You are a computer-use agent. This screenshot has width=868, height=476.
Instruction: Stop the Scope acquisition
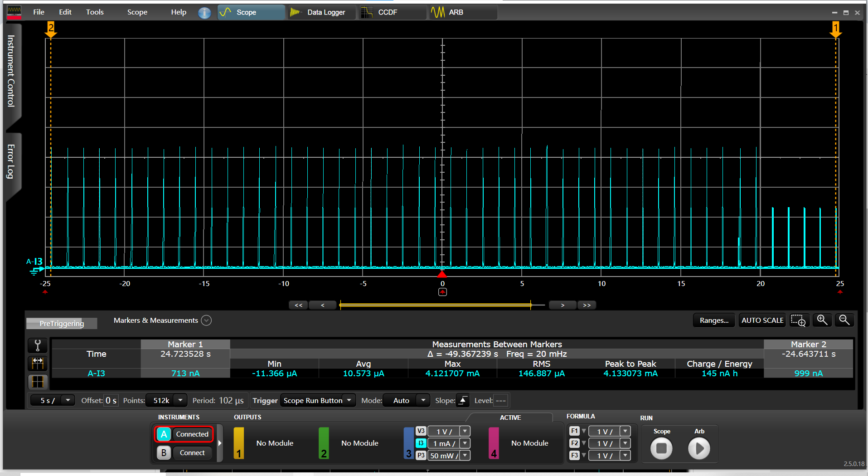click(x=661, y=448)
